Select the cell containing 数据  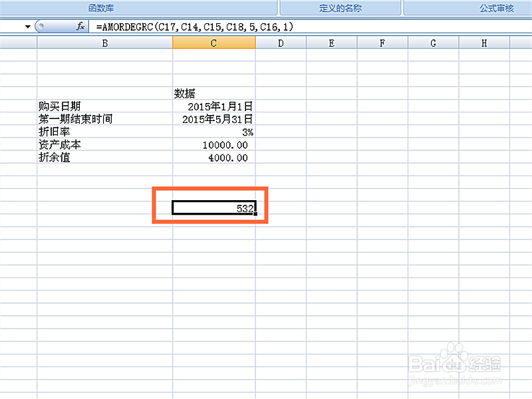[x=213, y=93]
